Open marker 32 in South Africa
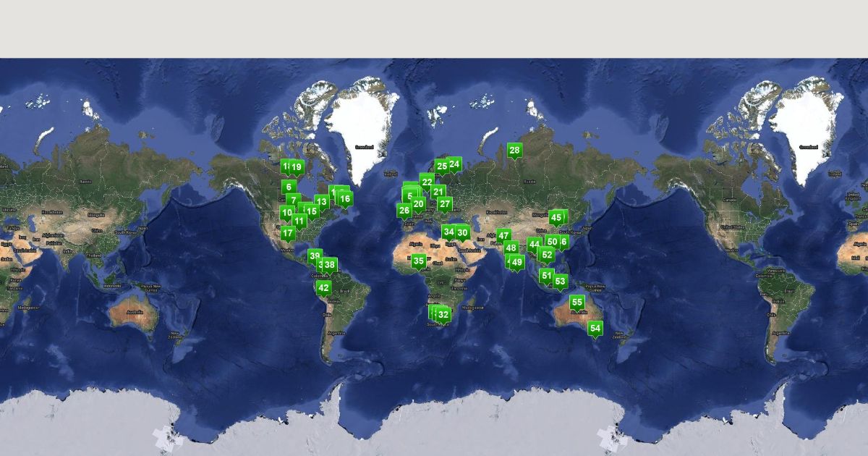 point(443,315)
